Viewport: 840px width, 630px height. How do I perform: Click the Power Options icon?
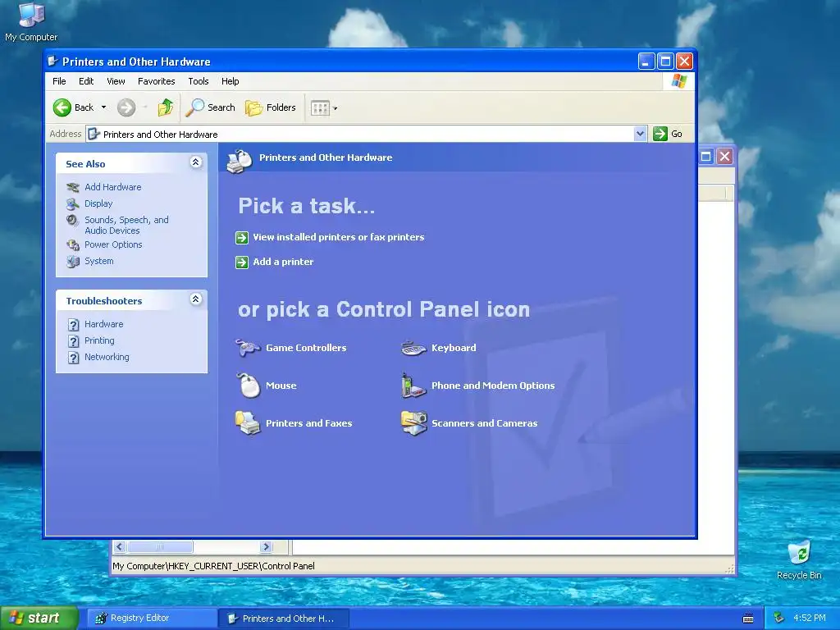tap(73, 245)
